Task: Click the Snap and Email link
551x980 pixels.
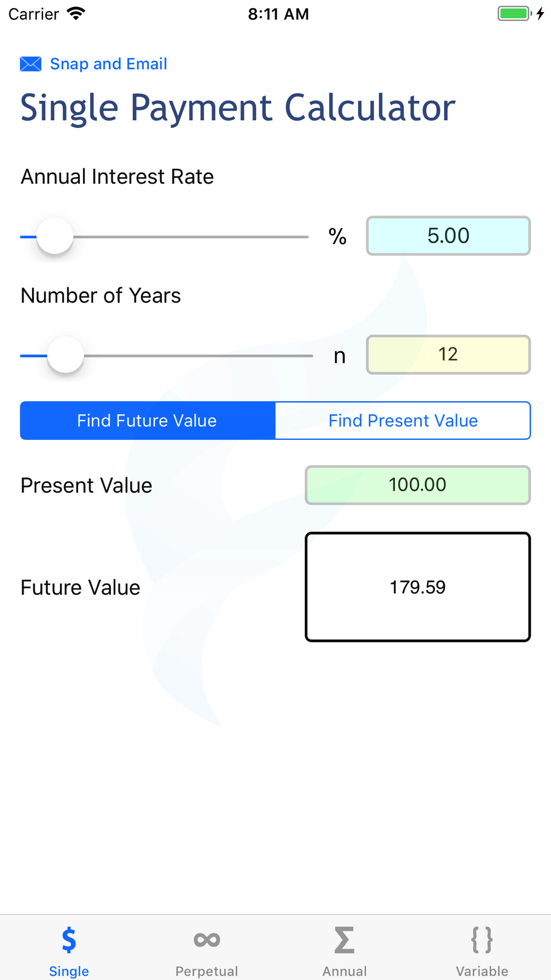Action: 109,64
